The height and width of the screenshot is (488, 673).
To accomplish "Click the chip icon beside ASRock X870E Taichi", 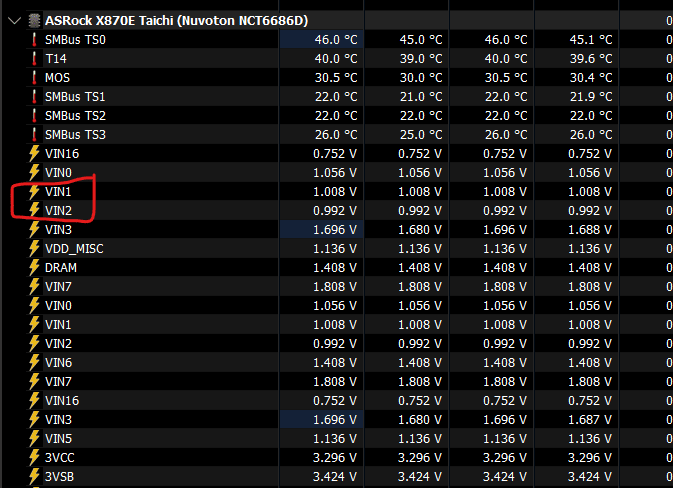I will (x=34, y=21).
